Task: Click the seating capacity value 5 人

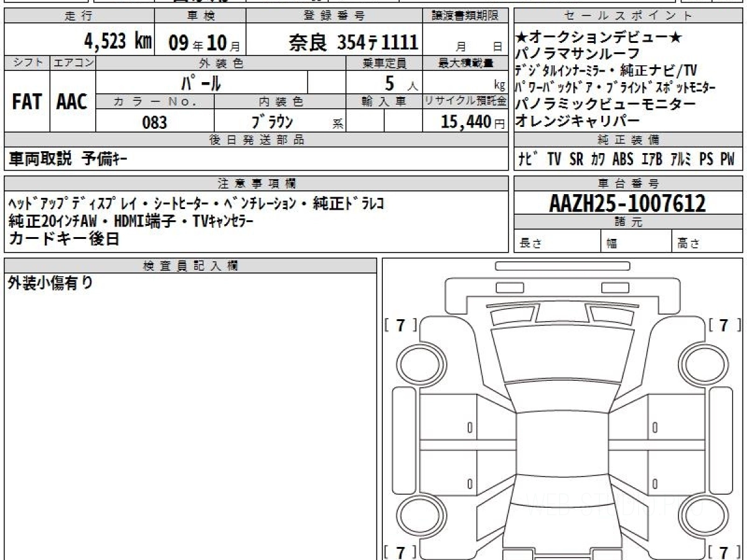Action: coord(401,82)
